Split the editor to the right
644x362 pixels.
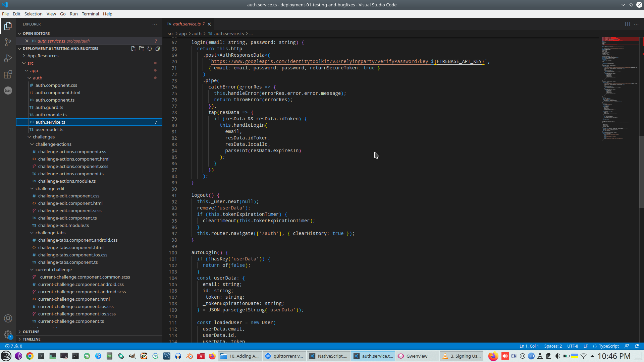point(627,24)
